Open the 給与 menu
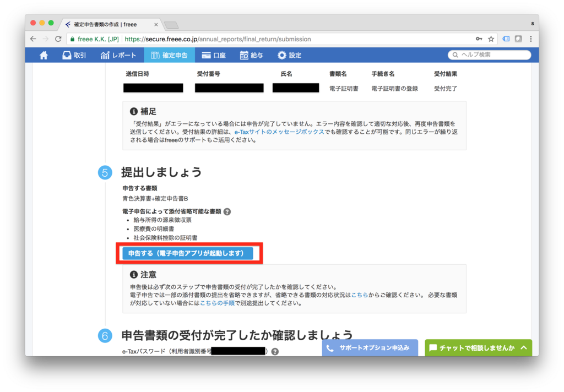 tap(251, 55)
